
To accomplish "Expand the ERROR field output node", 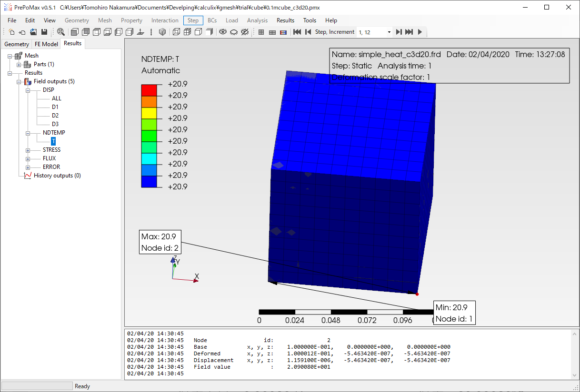I will tap(28, 167).
